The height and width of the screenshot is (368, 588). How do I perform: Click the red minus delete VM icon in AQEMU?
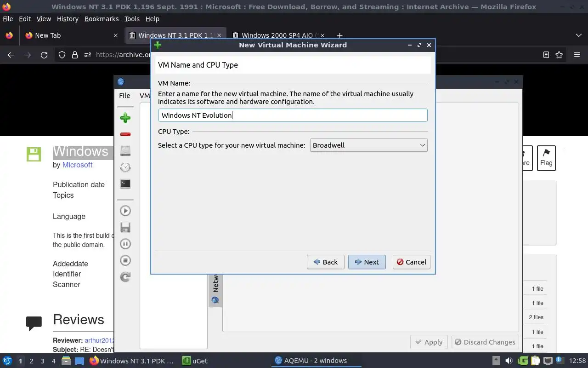[125, 134]
